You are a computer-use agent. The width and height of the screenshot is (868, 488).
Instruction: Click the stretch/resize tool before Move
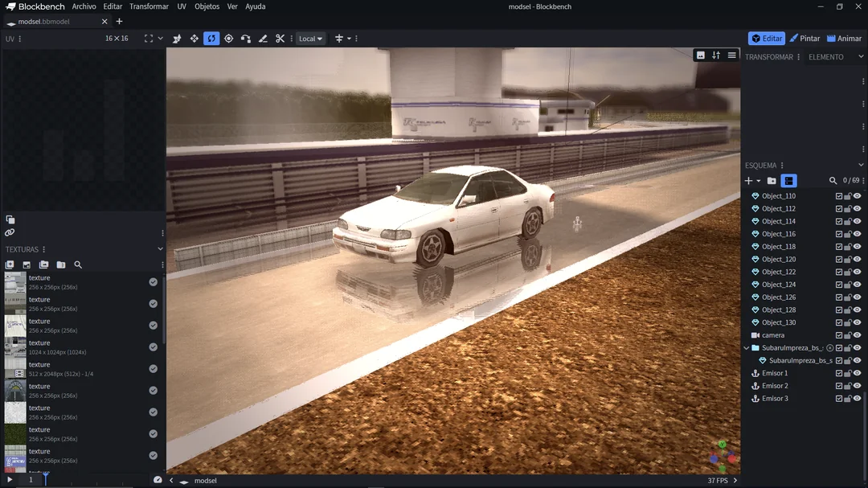point(177,39)
